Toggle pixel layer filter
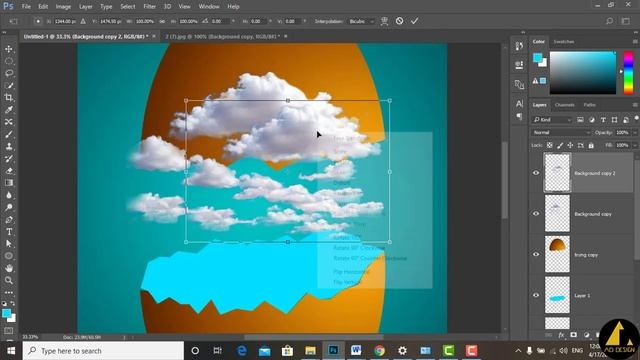 pos(580,120)
